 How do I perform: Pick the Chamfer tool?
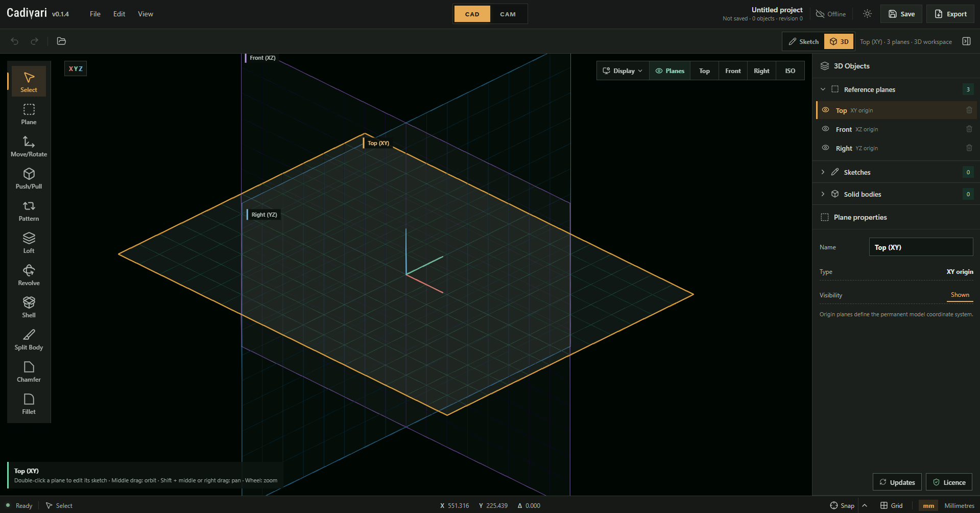pyautogui.click(x=29, y=371)
